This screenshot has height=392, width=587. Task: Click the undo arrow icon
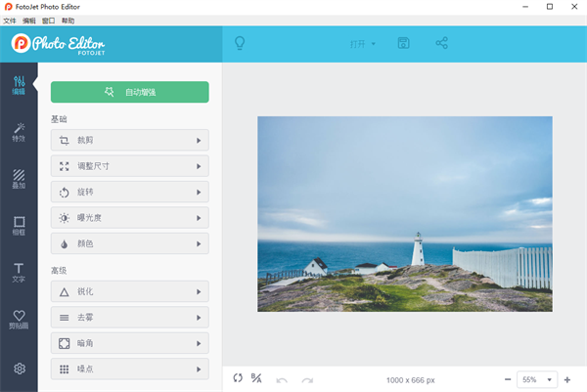tap(282, 379)
